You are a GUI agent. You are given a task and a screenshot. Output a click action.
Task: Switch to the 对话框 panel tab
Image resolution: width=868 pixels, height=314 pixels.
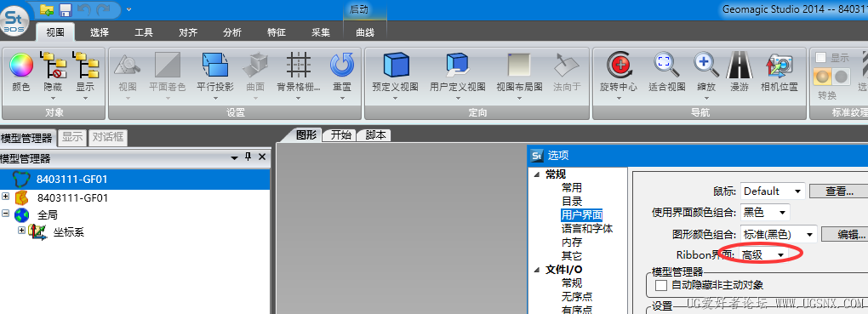pyautogui.click(x=108, y=137)
